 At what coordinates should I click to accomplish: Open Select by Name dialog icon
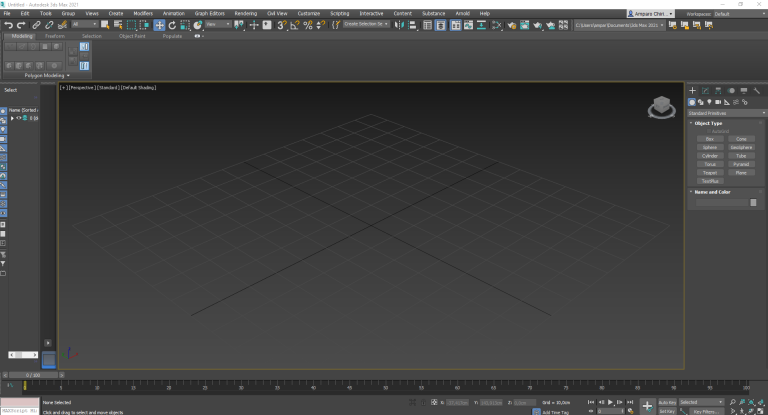[x=118, y=25]
